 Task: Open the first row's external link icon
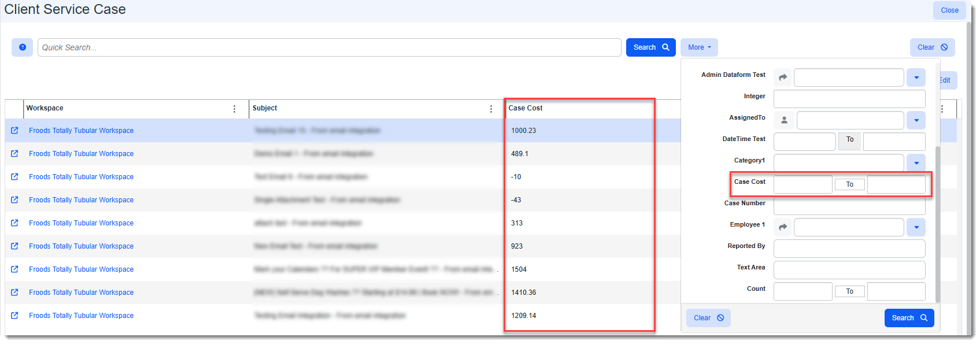pos(14,131)
